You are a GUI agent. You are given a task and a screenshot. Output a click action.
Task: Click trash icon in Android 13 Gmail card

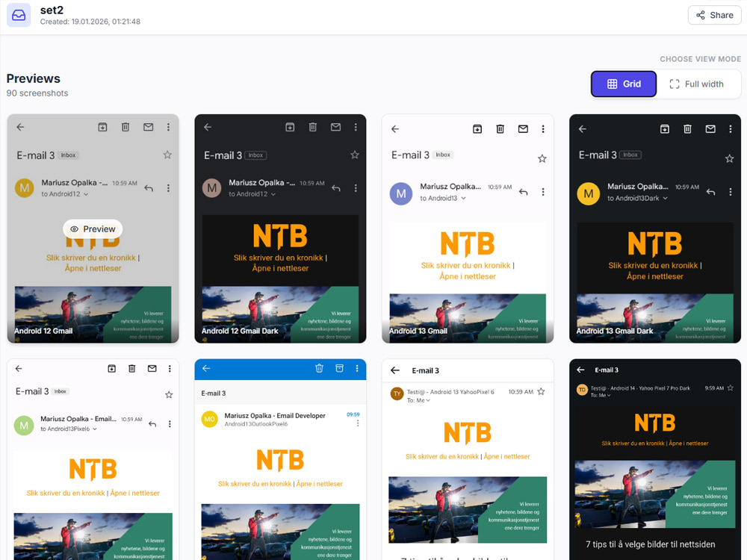pos(500,129)
